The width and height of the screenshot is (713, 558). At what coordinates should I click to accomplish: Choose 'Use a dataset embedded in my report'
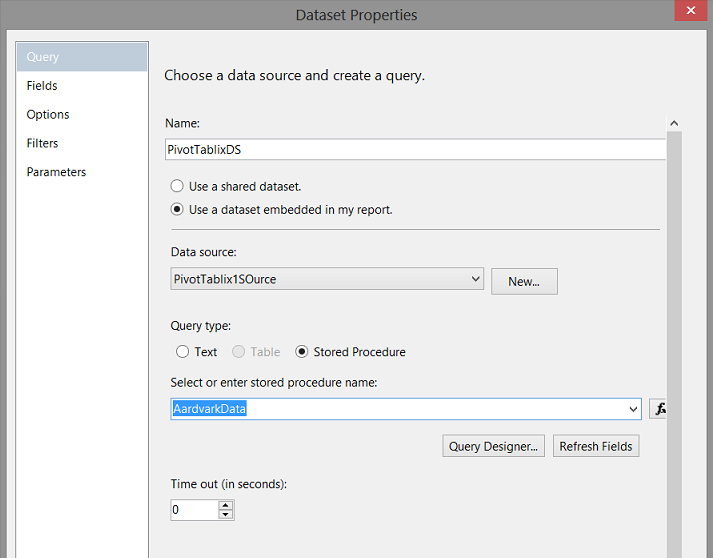click(178, 210)
